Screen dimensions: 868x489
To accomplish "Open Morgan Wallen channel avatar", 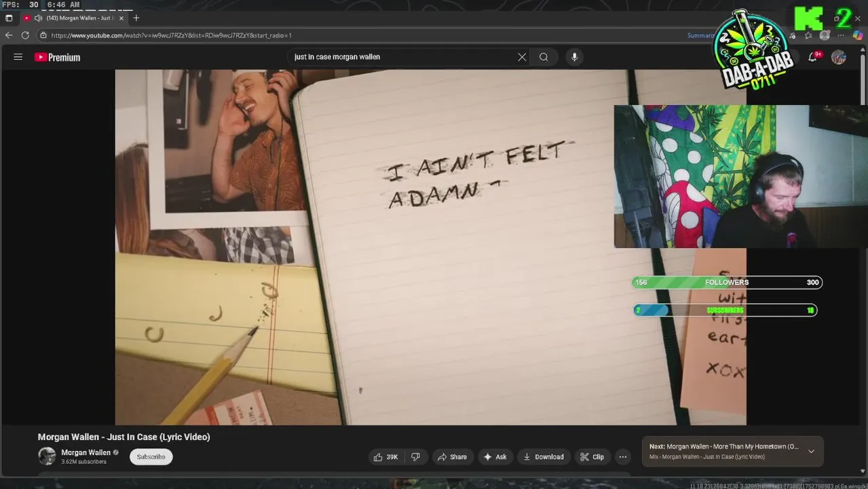I will tap(47, 456).
